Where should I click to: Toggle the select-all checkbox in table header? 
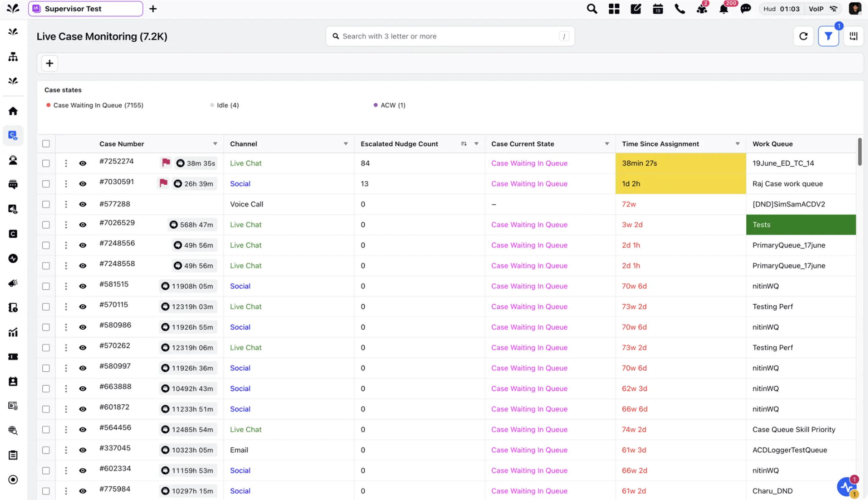(46, 144)
